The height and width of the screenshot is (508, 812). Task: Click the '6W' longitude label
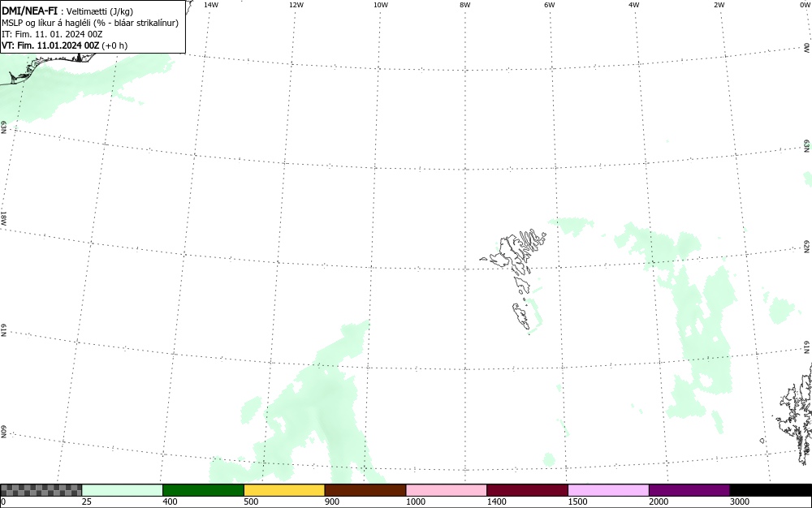550,5
